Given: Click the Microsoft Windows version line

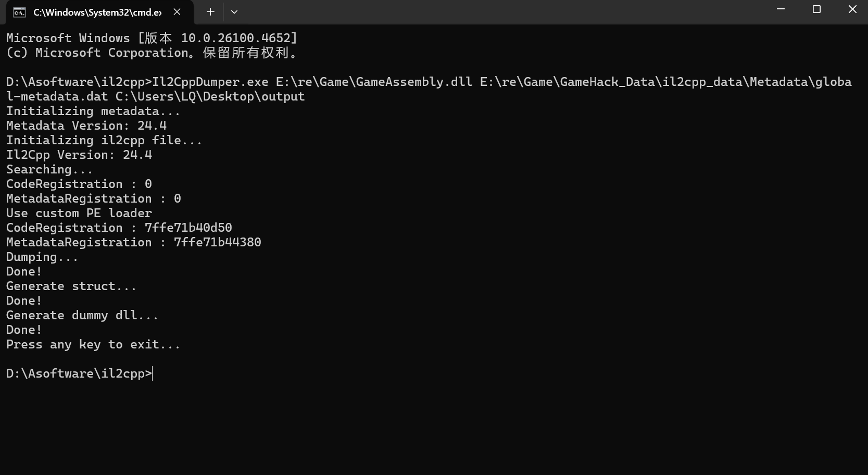Looking at the screenshot, I should (x=151, y=38).
